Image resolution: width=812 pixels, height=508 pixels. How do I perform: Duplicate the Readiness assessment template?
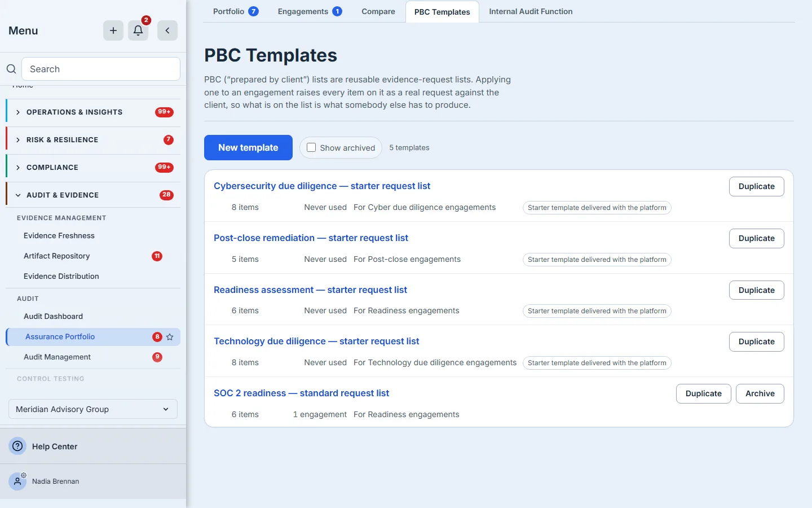point(756,290)
